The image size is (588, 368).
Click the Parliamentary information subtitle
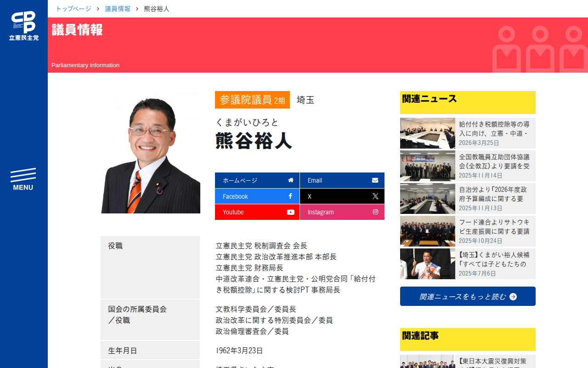click(x=85, y=65)
